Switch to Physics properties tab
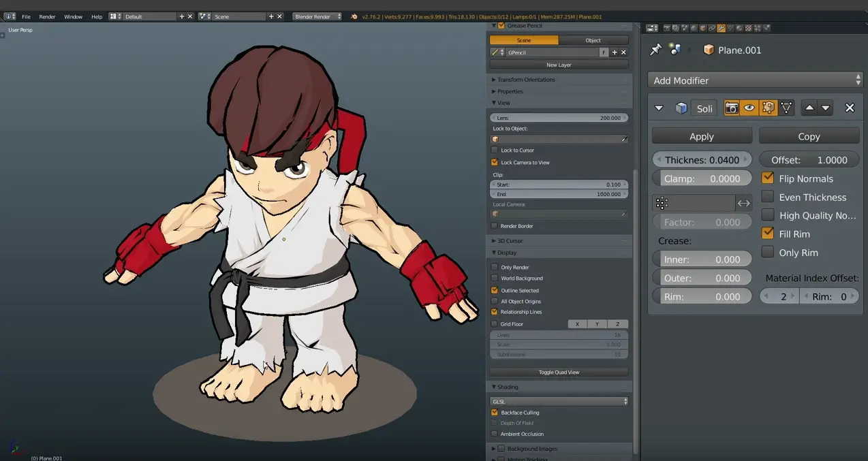Image resolution: width=868 pixels, height=461 pixels. (x=767, y=28)
